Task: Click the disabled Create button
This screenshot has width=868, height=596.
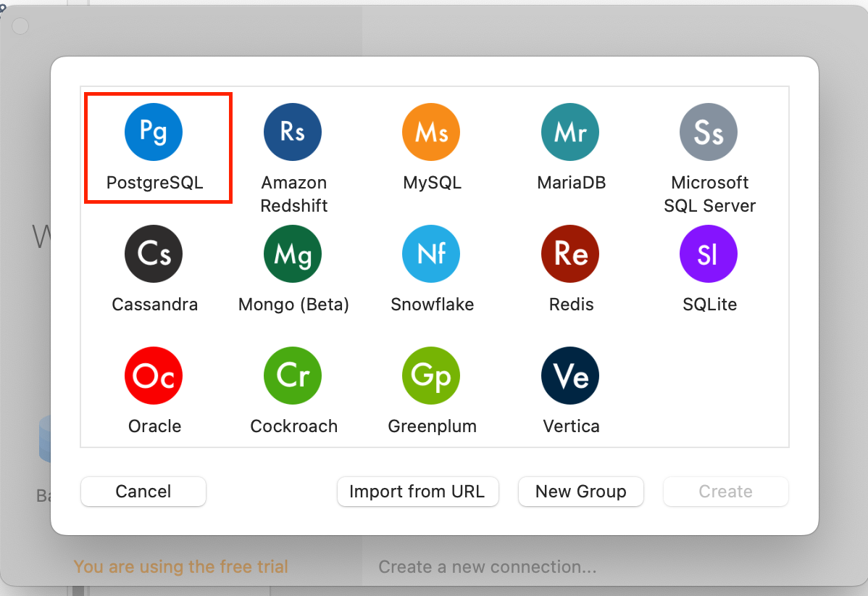Action: tap(726, 492)
